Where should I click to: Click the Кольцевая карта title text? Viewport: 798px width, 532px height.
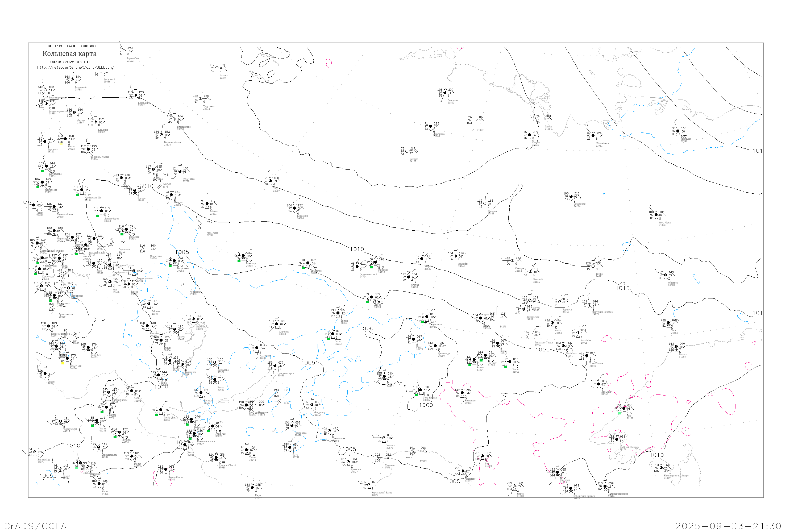point(69,54)
